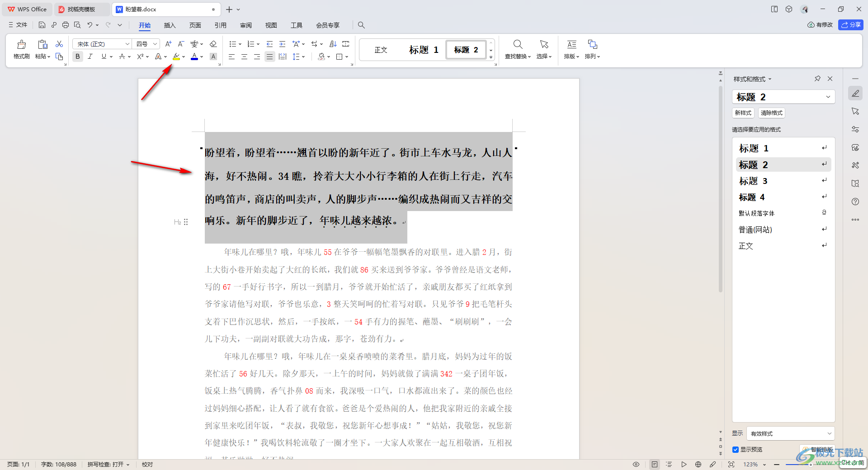This screenshot has width=868, height=470.
Task: Click the Decrease Font Size icon
Action: click(x=181, y=44)
